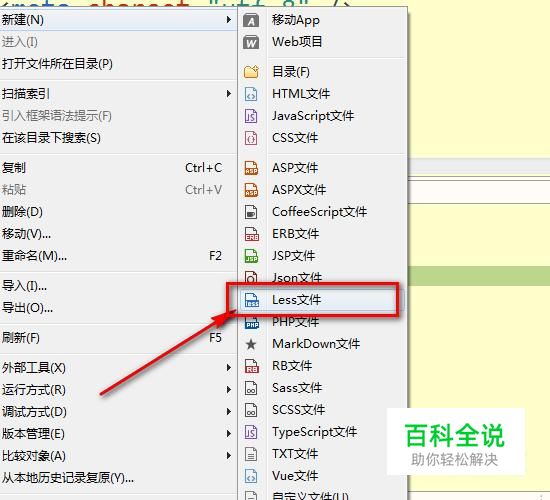Choose 刷新(F) F5 menu entry

118,338
